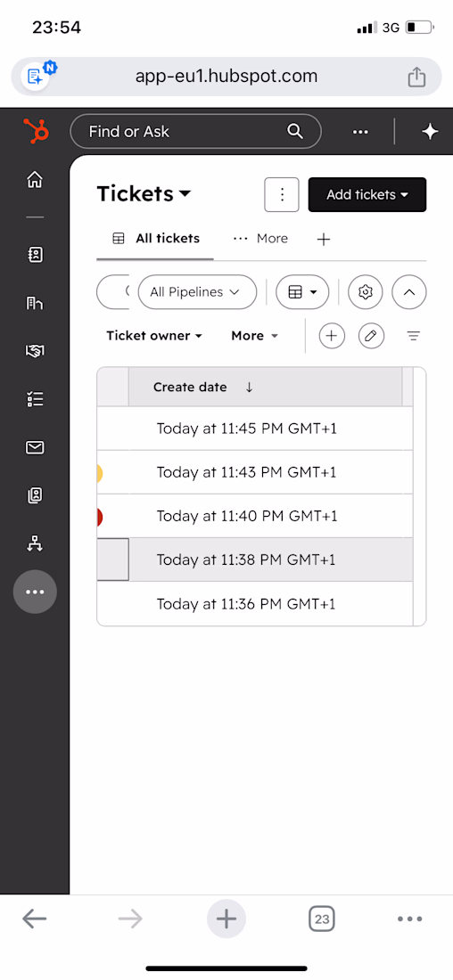Open the home icon in sidebar

(x=35, y=180)
